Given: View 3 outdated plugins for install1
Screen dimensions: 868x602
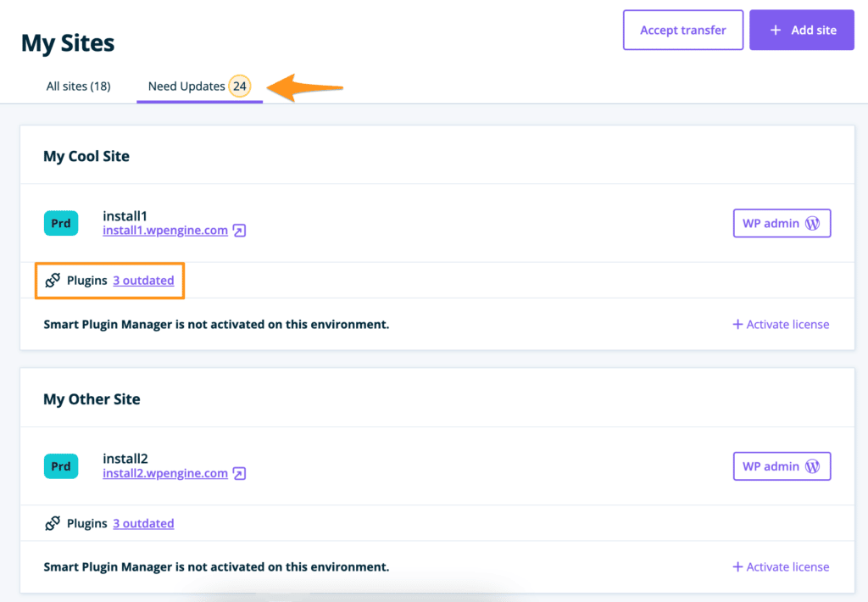Looking at the screenshot, I should pyautogui.click(x=143, y=281).
